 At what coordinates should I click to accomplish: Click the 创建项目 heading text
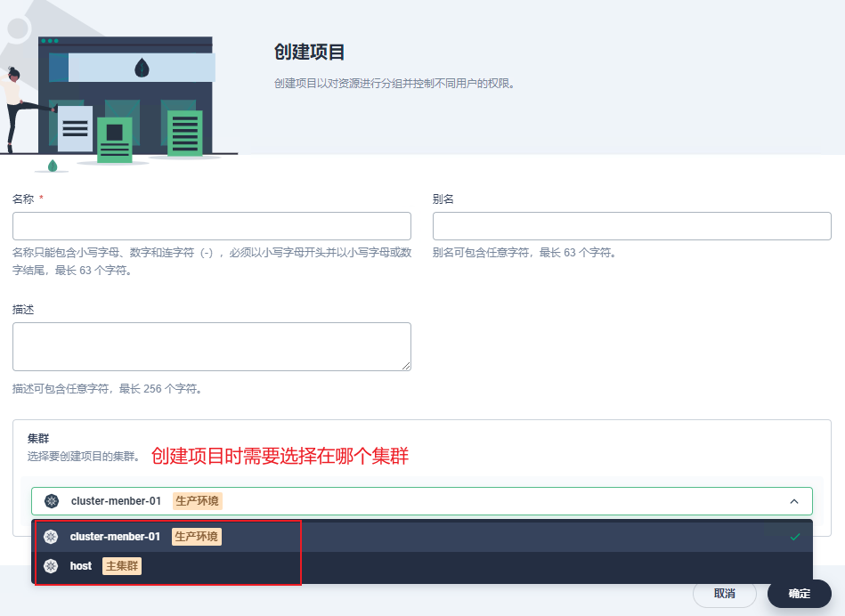coord(309,53)
